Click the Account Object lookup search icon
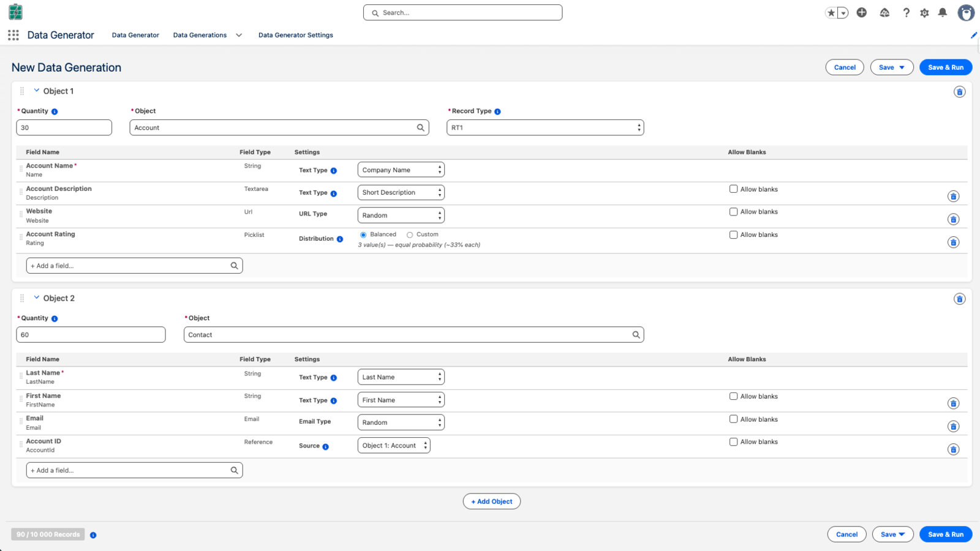The image size is (980, 551). tap(421, 128)
